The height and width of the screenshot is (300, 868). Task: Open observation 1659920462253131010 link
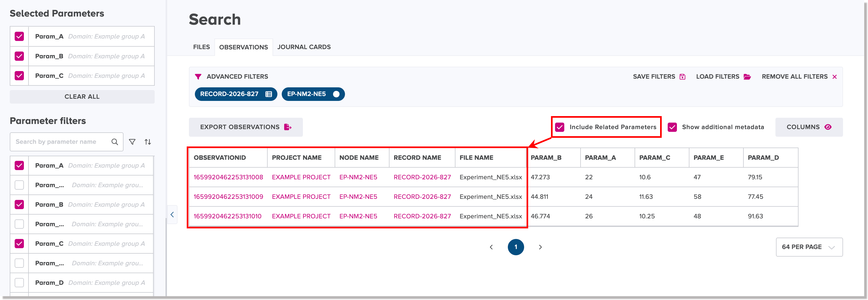[x=227, y=216]
